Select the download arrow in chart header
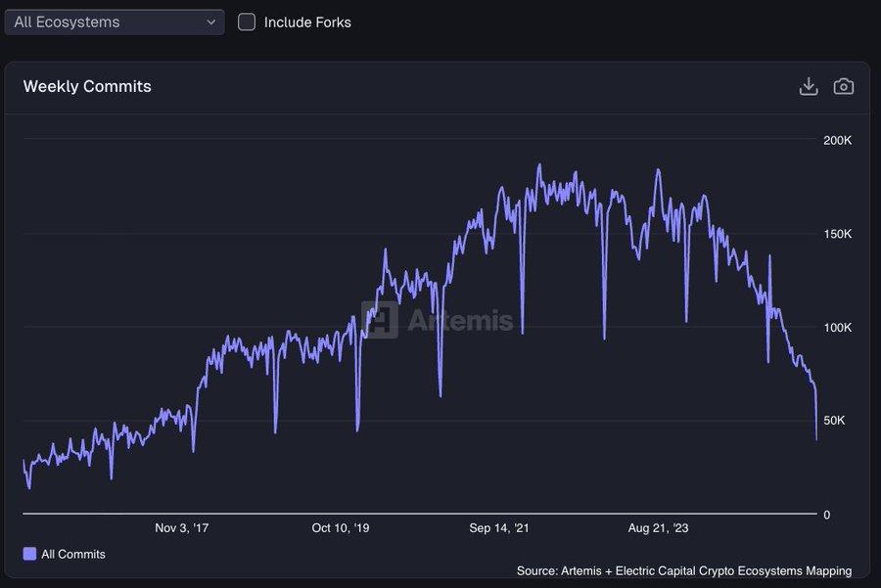881x588 pixels. tap(809, 86)
